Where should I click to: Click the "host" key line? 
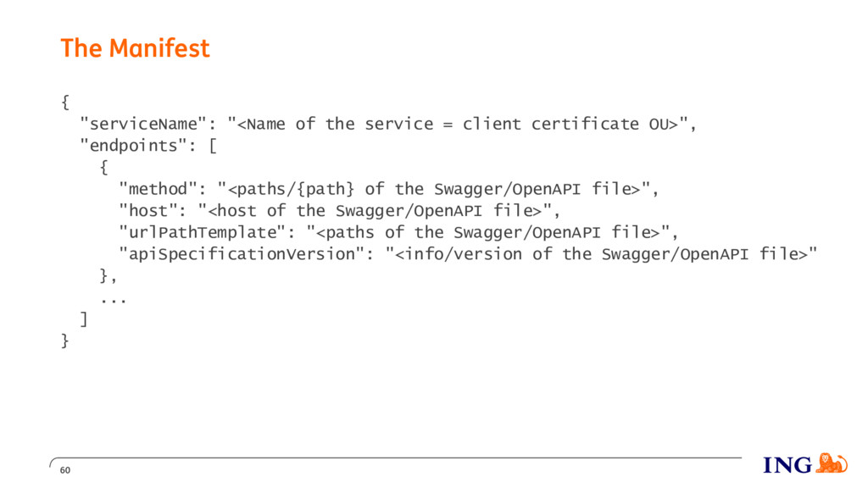(339, 211)
